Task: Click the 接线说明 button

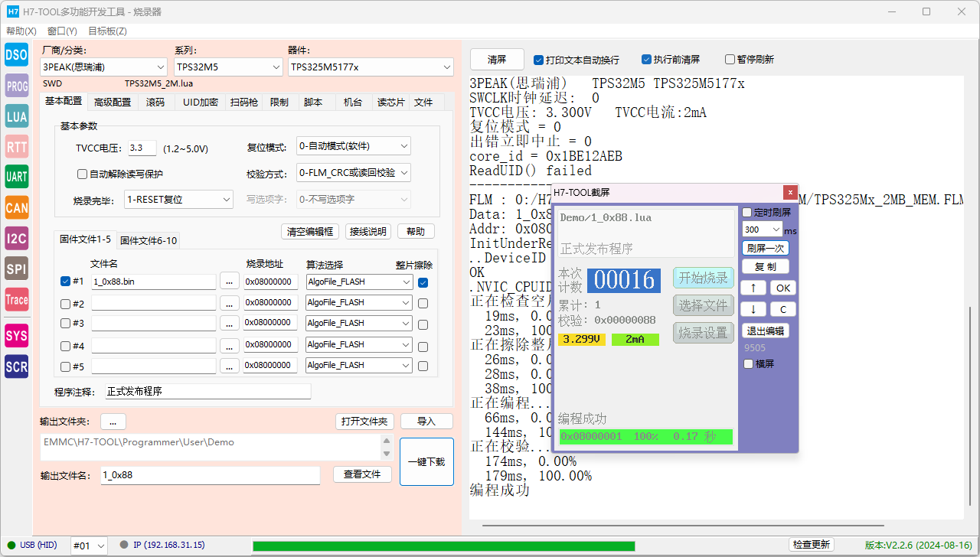Action: point(368,231)
